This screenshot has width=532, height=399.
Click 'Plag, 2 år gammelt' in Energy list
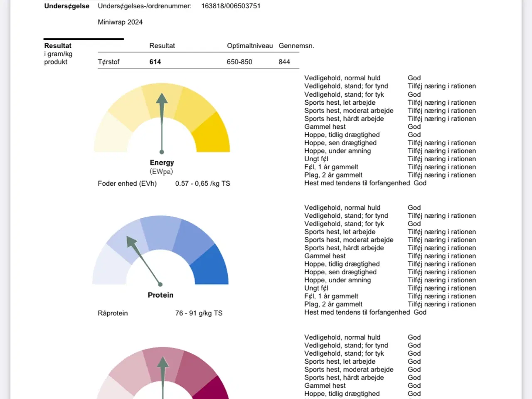click(333, 175)
